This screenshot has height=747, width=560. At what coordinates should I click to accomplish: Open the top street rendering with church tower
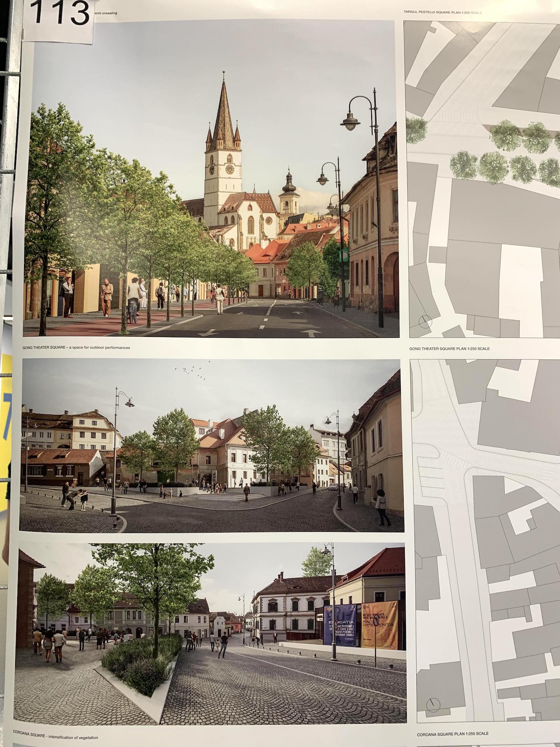tap(211, 179)
